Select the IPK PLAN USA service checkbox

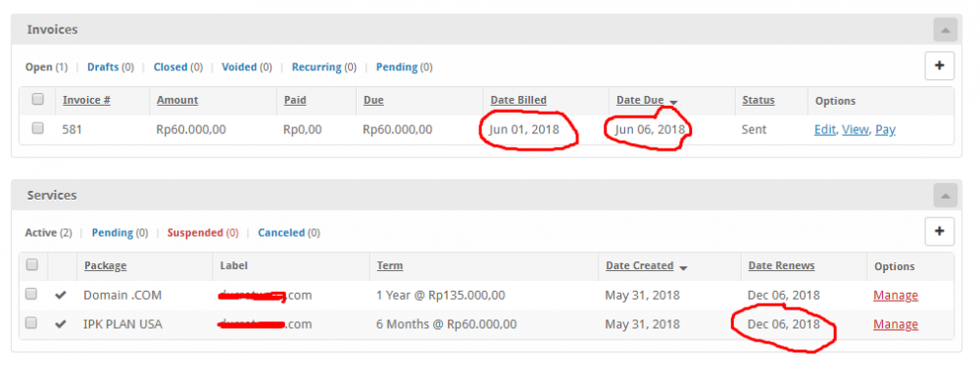(31, 323)
